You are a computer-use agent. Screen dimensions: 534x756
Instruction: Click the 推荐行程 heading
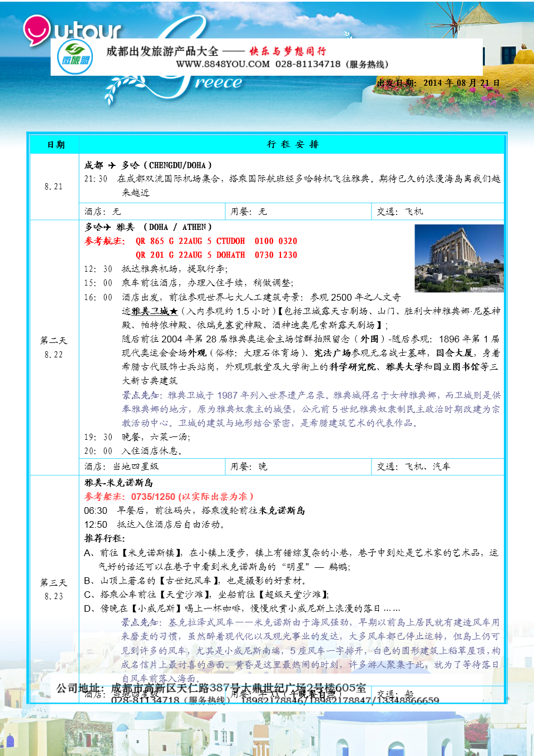click(x=105, y=538)
